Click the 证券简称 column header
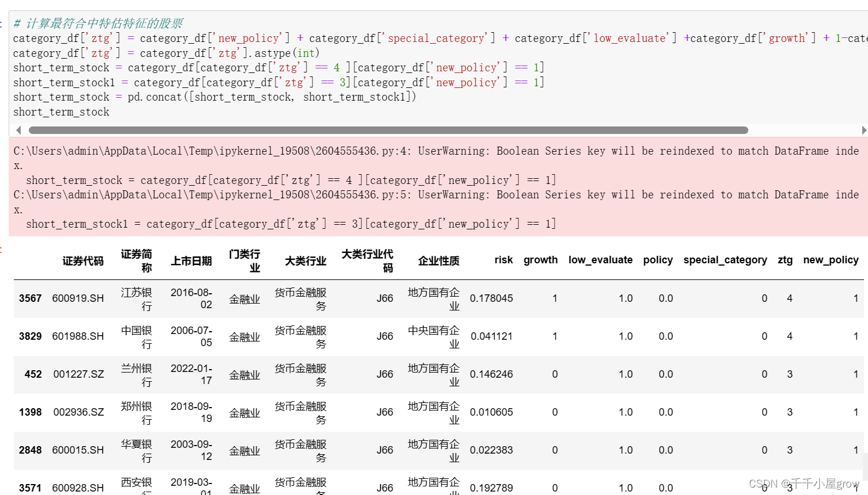This screenshot has width=868, height=495. 136,261
